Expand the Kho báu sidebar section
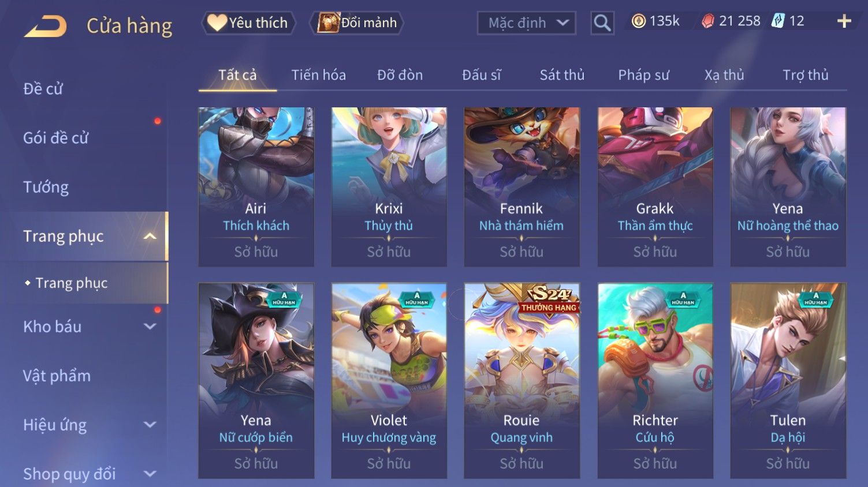This screenshot has height=487, width=868. 150,327
